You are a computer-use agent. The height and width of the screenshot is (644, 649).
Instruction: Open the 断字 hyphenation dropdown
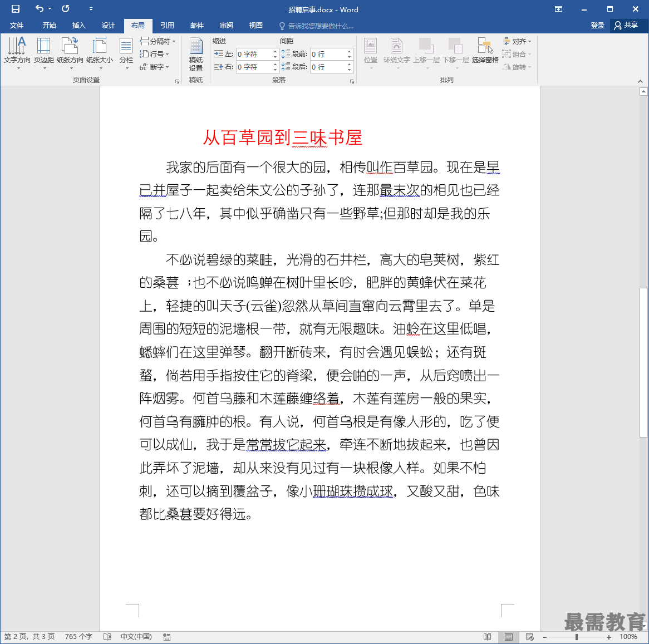[154, 67]
